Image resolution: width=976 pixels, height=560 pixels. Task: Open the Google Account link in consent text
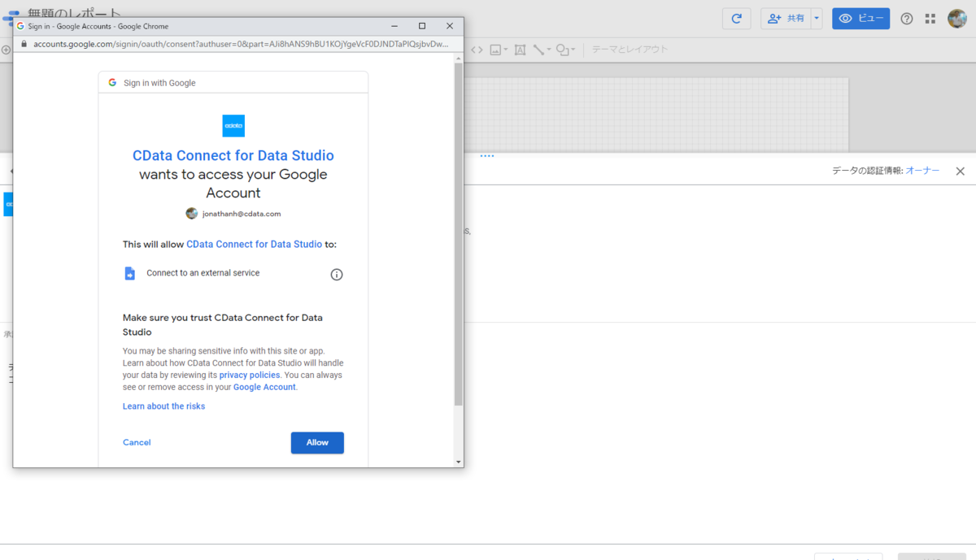click(264, 387)
